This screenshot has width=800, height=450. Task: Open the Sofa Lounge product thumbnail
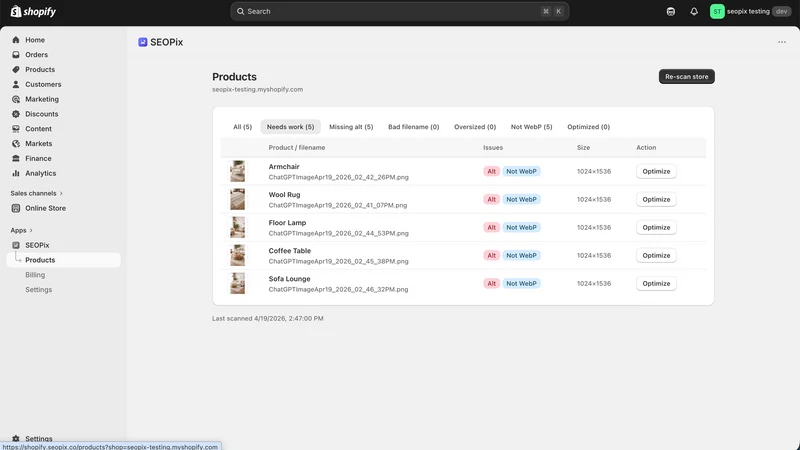point(237,284)
